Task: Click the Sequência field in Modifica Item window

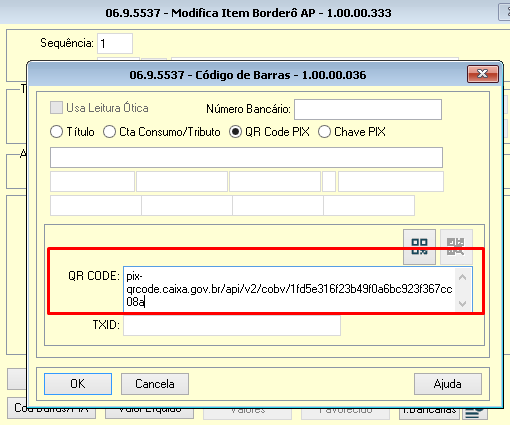Action: [x=115, y=43]
